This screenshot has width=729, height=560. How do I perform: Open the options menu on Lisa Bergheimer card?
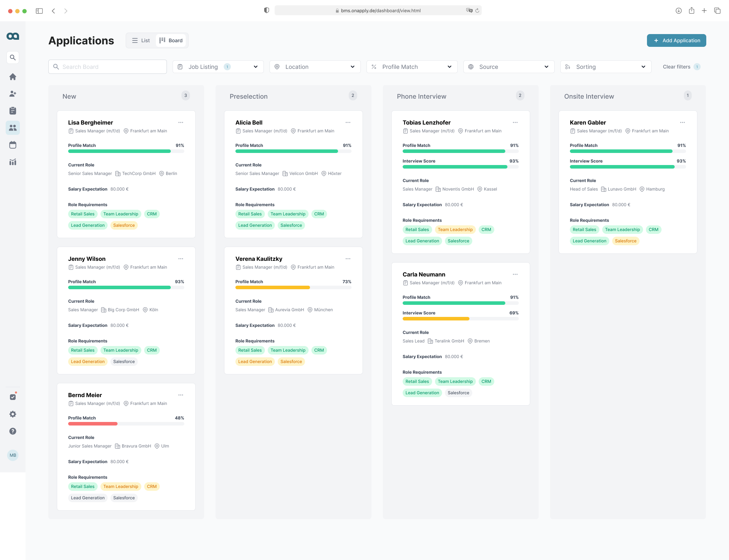[181, 122]
